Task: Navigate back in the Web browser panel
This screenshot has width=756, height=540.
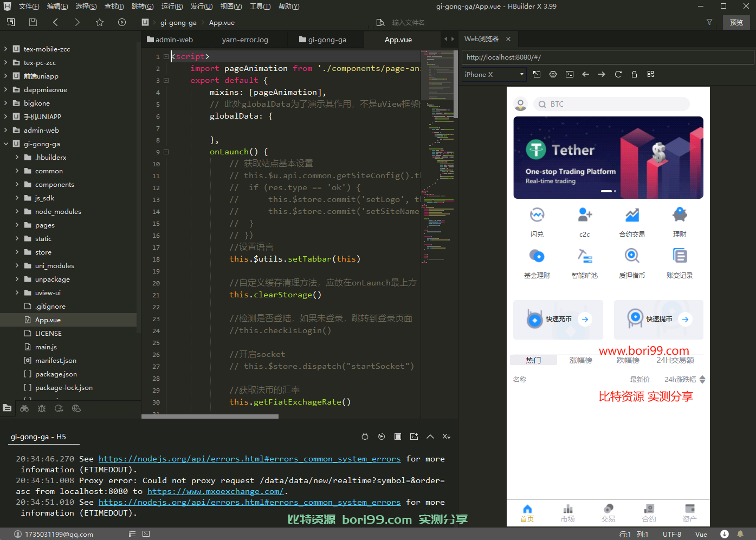Action: tap(586, 74)
